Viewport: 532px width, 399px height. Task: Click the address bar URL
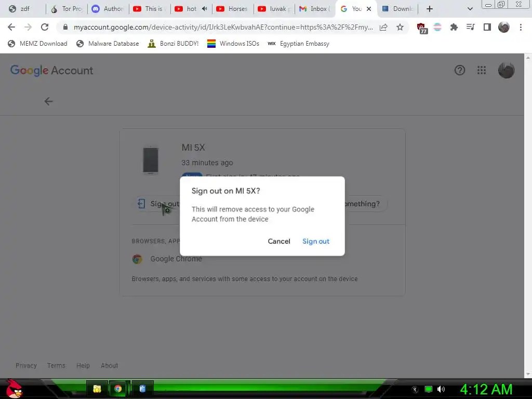pyautogui.click(x=223, y=27)
